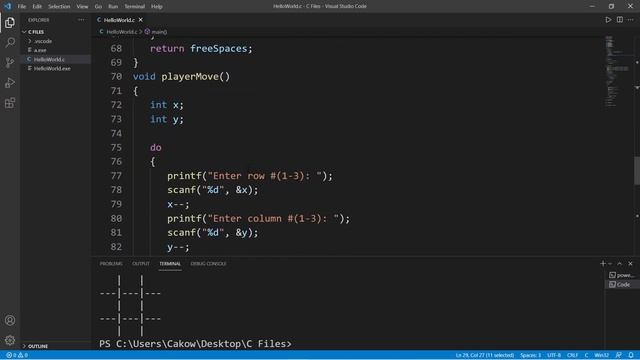The width and height of the screenshot is (640, 360).
Task: Open the Source Control view
Action: pyautogui.click(x=10, y=62)
